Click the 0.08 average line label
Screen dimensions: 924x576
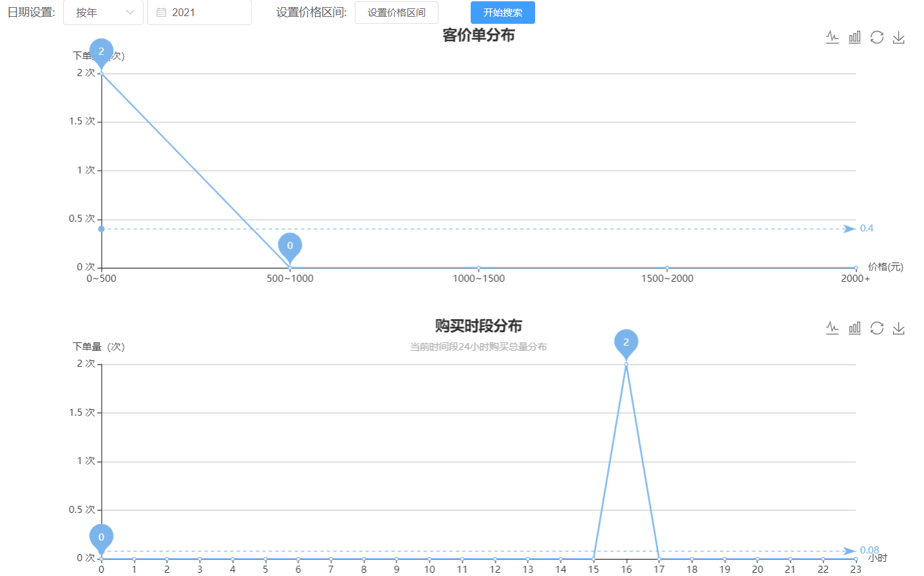tap(869, 550)
